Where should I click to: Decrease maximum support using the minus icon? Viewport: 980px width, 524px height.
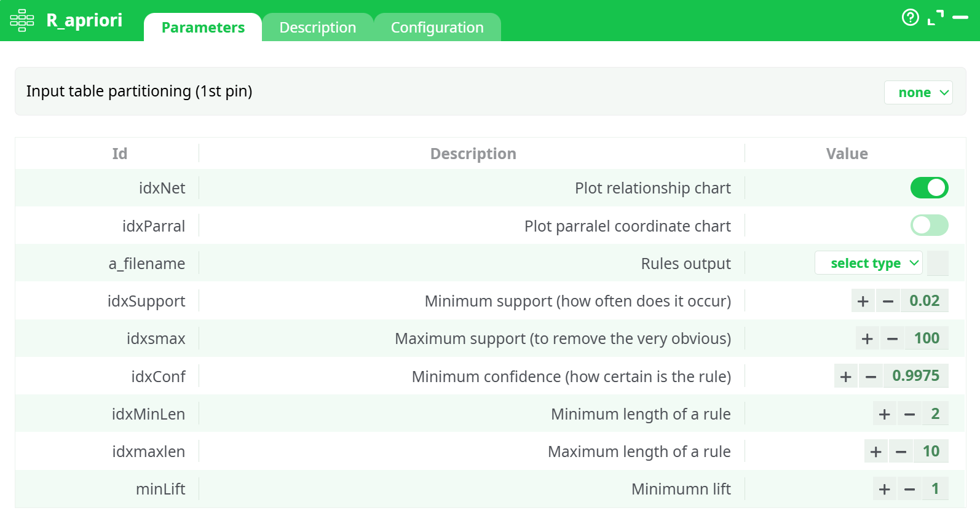click(893, 338)
